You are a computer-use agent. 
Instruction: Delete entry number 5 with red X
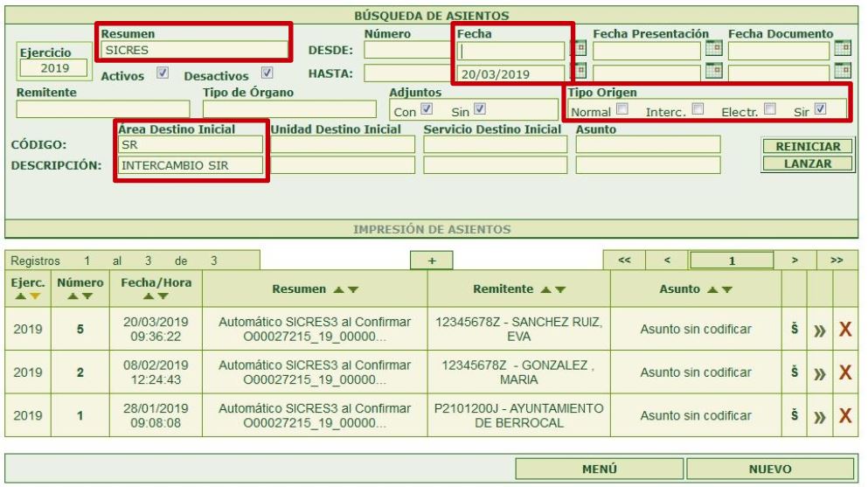[x=845, y=330]
